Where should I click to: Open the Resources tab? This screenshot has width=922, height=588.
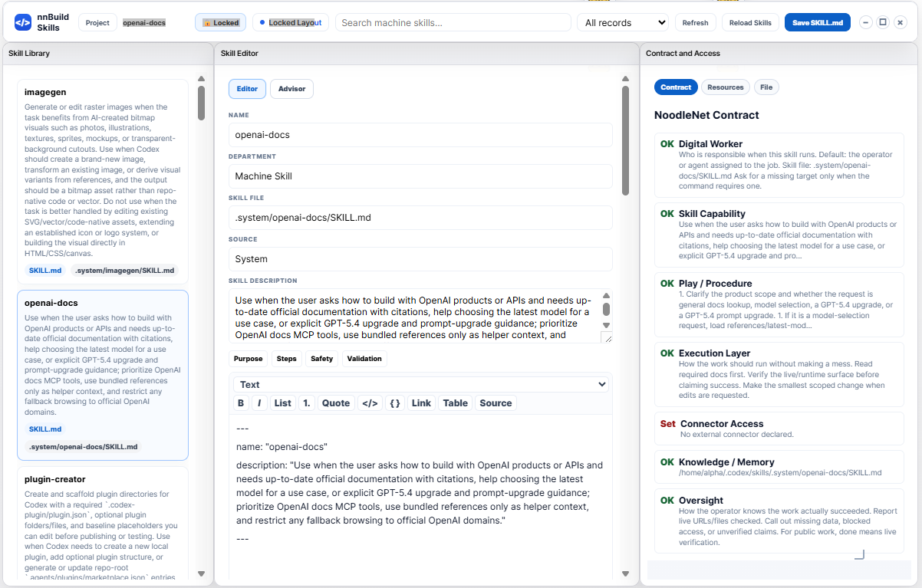point(726,87)
